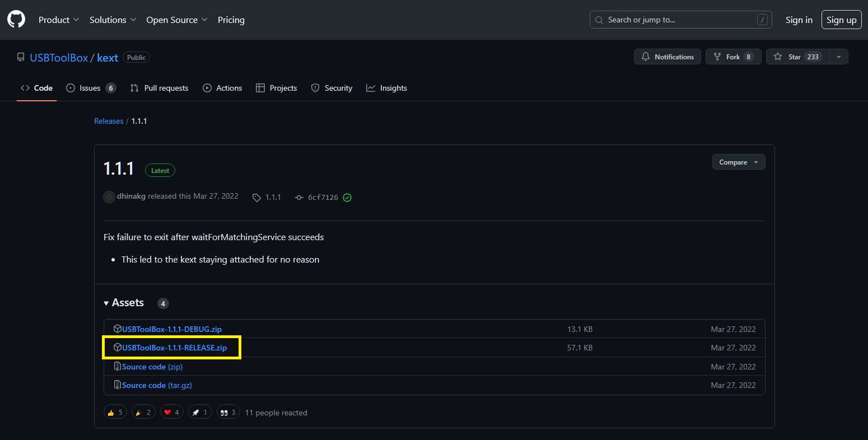868x440 pixels.
Task: Click the Sign in link
Action: [799, 20]
